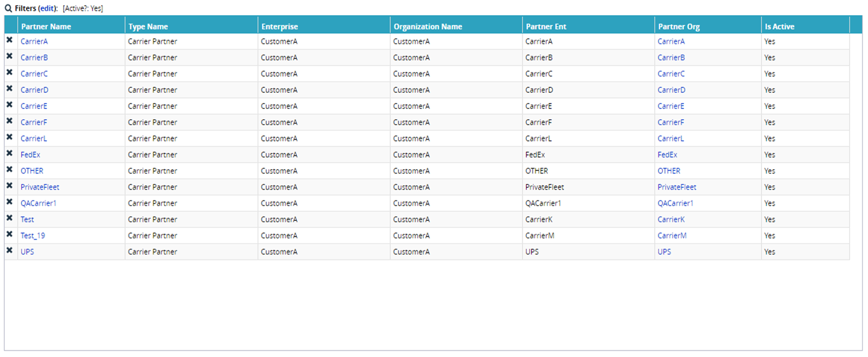Open the filters edit link
The height and width of the screenshot is (357, 868).
(46, 8)
